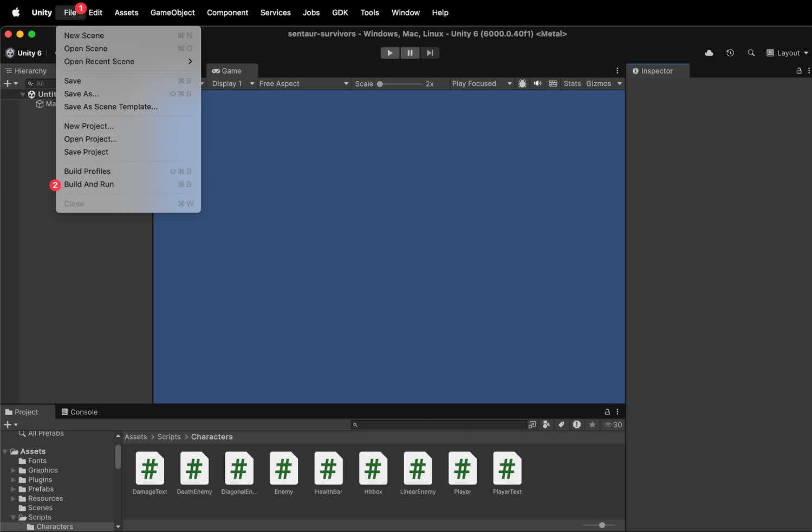This screenshot has width=812, height=532.
Task: Click the favorites star icon in Project
Action: (x=592, y=425)
